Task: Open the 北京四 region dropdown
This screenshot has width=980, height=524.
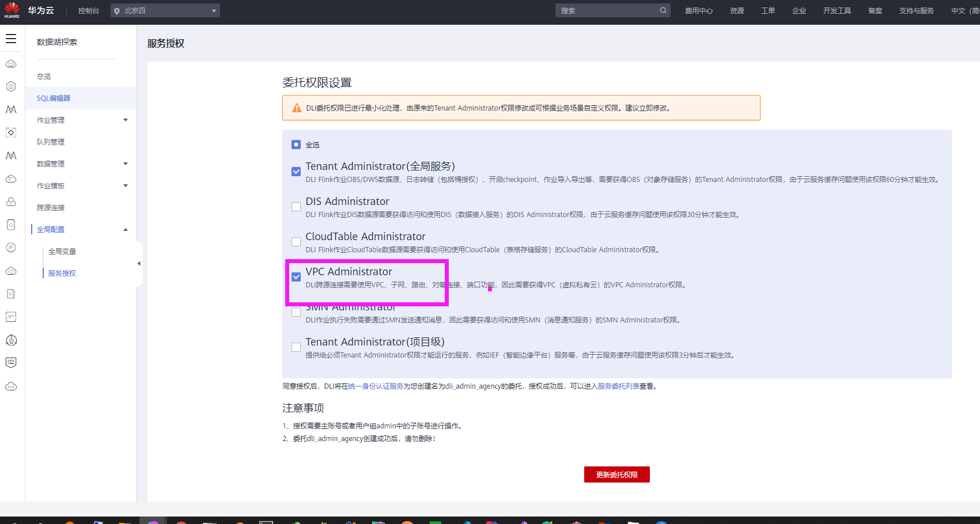Action: coord(165,11)
